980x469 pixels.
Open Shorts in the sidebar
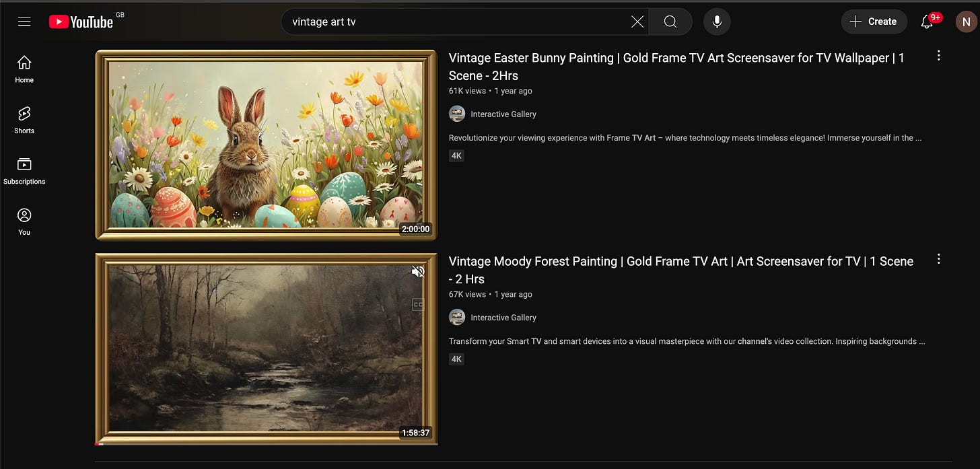[x=24, y=120]
